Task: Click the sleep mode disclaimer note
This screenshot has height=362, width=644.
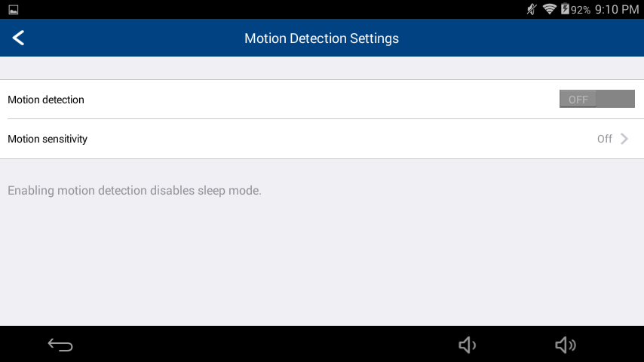Action: 135,191
